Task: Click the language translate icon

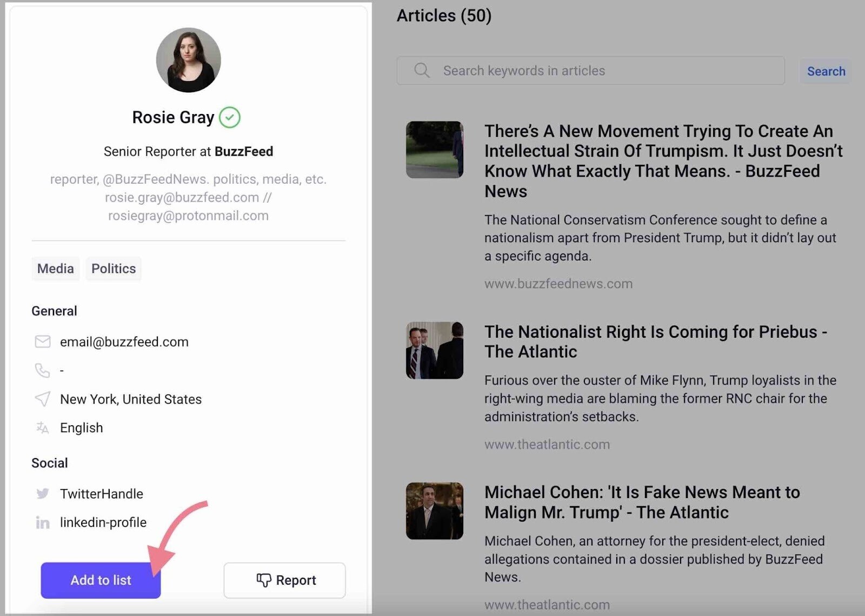Action: [43, 428]
